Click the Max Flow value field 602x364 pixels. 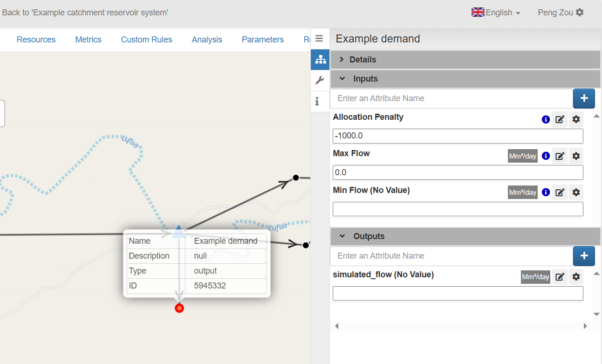458,172
